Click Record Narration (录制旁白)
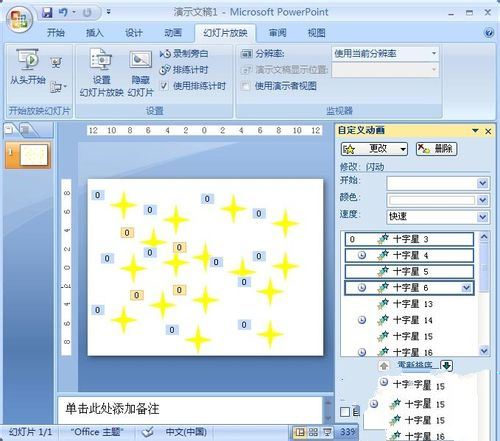500x441 pixels. pos(184,54)
